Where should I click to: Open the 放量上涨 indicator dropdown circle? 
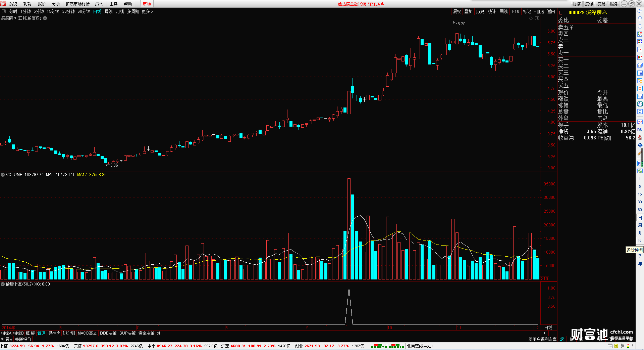3,284
